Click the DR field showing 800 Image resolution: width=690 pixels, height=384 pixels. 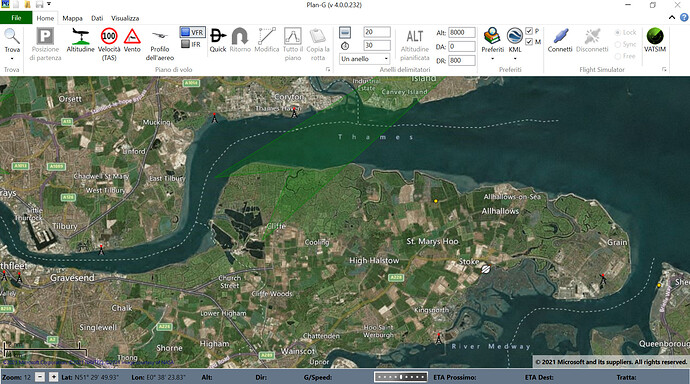462,60
